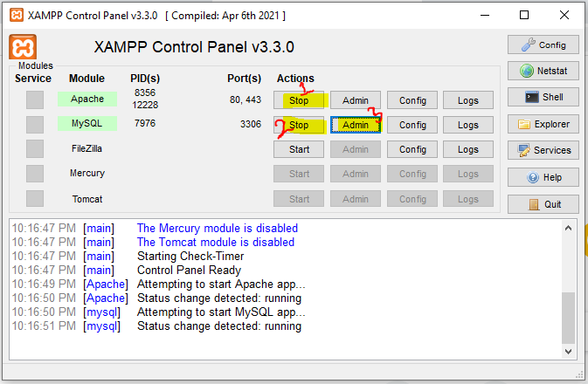Viewport: 588px width, 384px height.
Task: Click the log scrollbar thumb
Action: pyautogui.click(x=568, y=318)
